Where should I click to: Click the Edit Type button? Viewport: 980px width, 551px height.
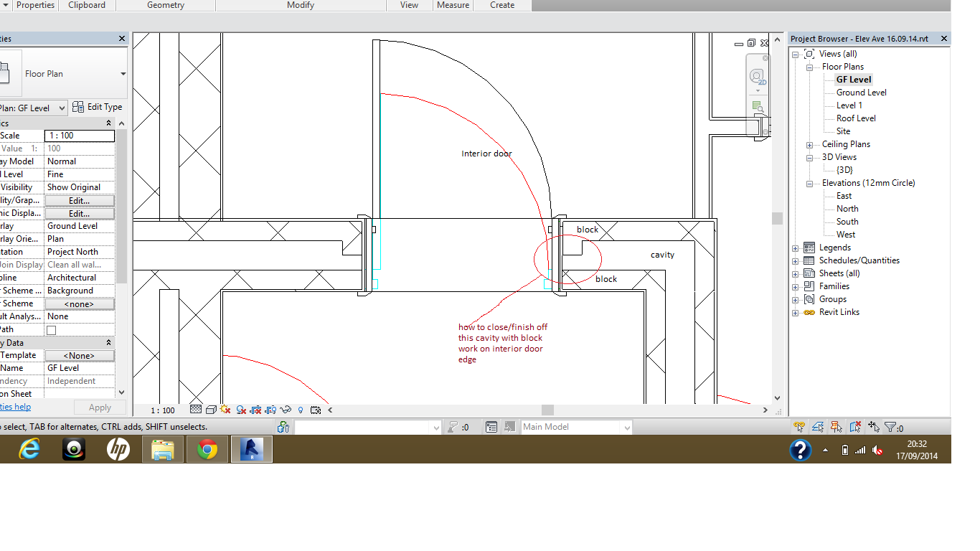pyautogui.click(x=98, y=108)
